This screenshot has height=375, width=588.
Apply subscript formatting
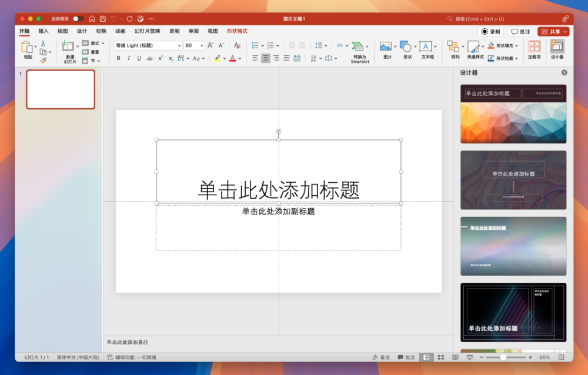pyautogui.click(x=171, y=58)
